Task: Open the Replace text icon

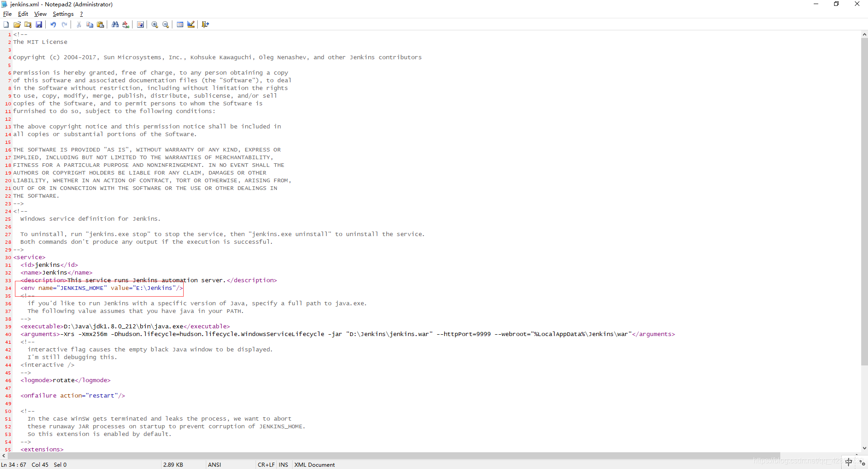Action: coord(126,24)
